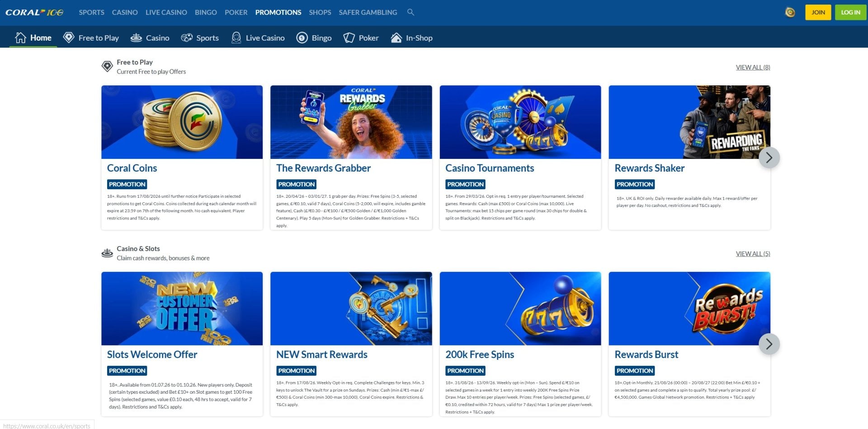Click Casino & Slots section icon
Screen dimensions: 868x429
(107, 253)
